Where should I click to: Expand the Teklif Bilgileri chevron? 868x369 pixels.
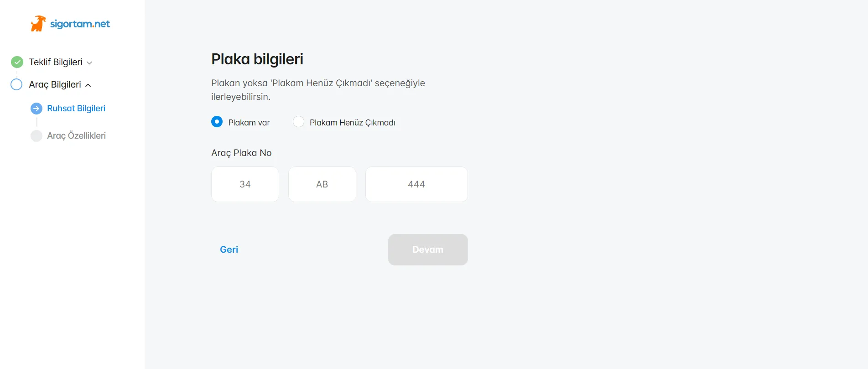[89, 63]
